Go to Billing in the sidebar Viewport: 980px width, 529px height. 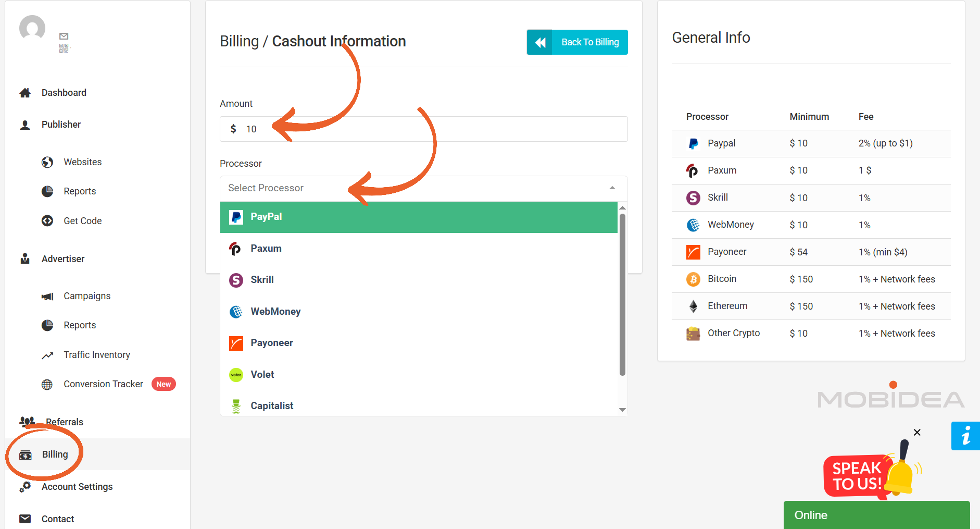[55, 454]
